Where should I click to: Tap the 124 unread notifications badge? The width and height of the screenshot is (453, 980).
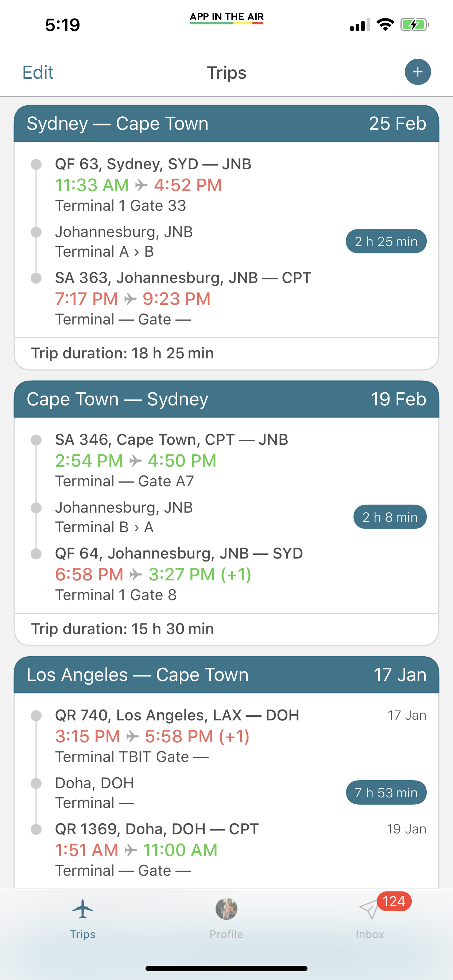click(x=394, y=901)
